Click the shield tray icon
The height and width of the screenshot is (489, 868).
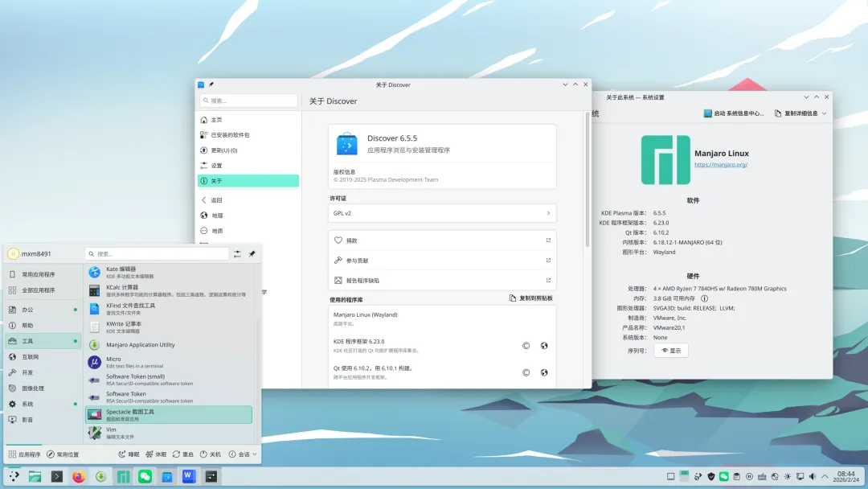pos(710,476)
